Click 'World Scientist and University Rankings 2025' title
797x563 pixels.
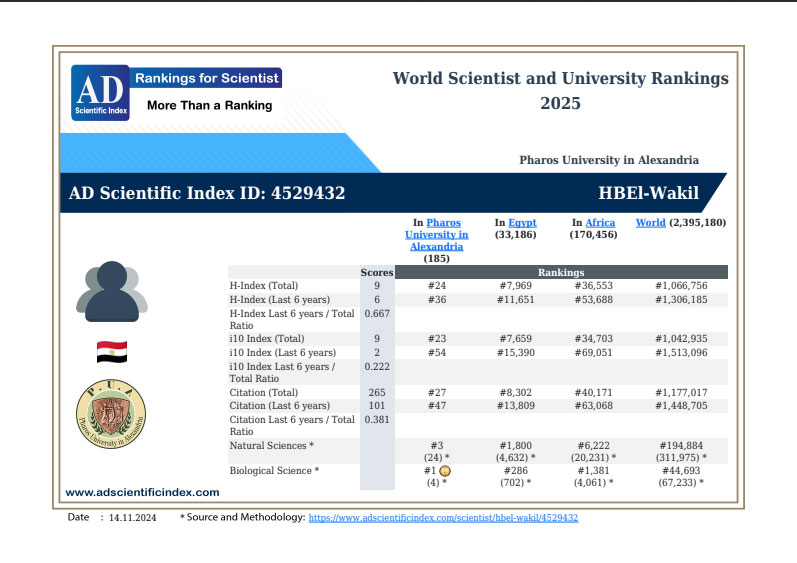tap(560, 90)
